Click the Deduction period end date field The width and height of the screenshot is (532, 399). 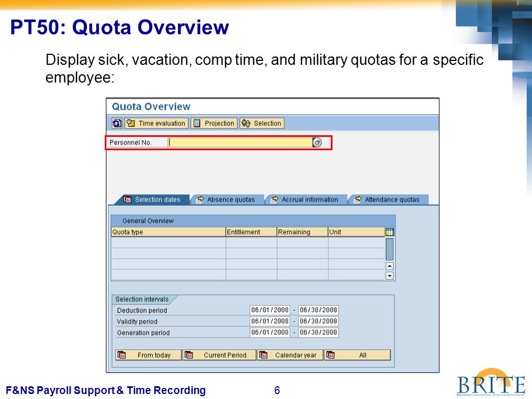pyautogui.click(x=318, y=310)
